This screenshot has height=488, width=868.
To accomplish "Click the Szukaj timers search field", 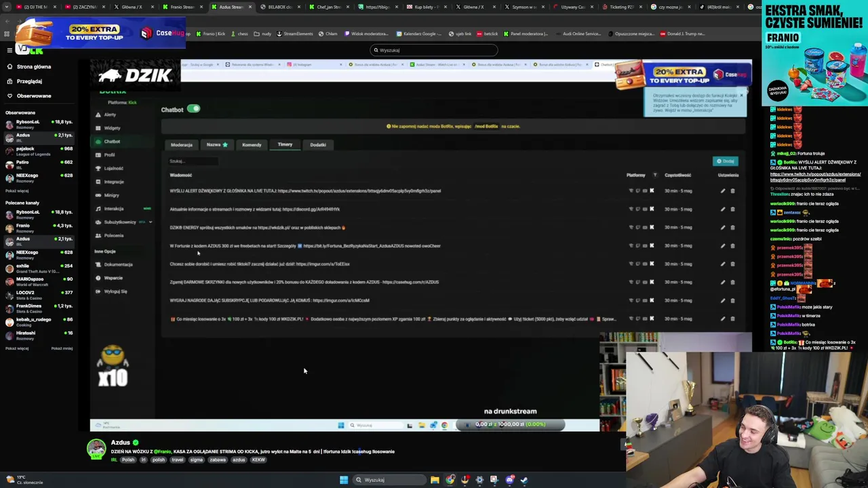I will click(x=193, y=161).
